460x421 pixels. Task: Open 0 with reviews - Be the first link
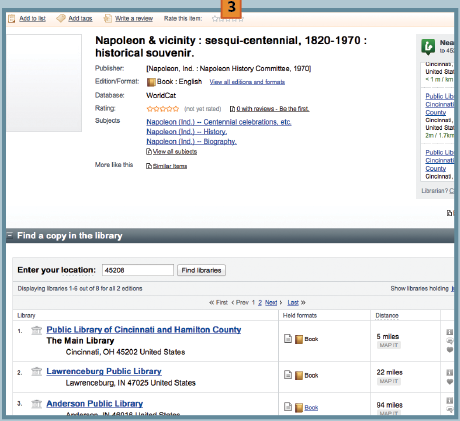click(x=273, y=109)
